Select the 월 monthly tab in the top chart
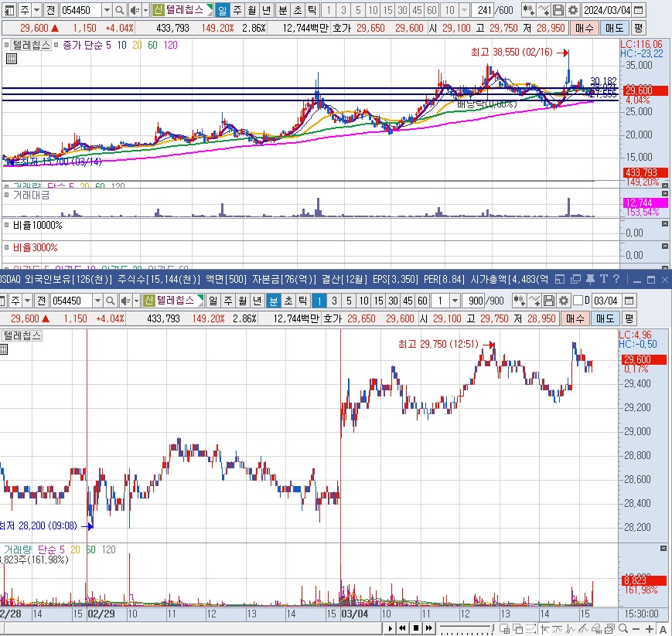The image size is (672, 636). pyautogui.click(x=251, y=10)
